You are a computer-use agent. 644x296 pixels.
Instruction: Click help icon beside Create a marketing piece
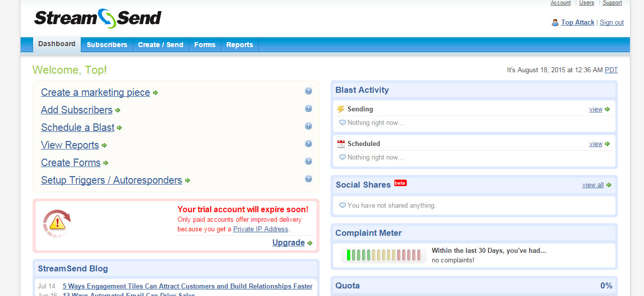308,91
